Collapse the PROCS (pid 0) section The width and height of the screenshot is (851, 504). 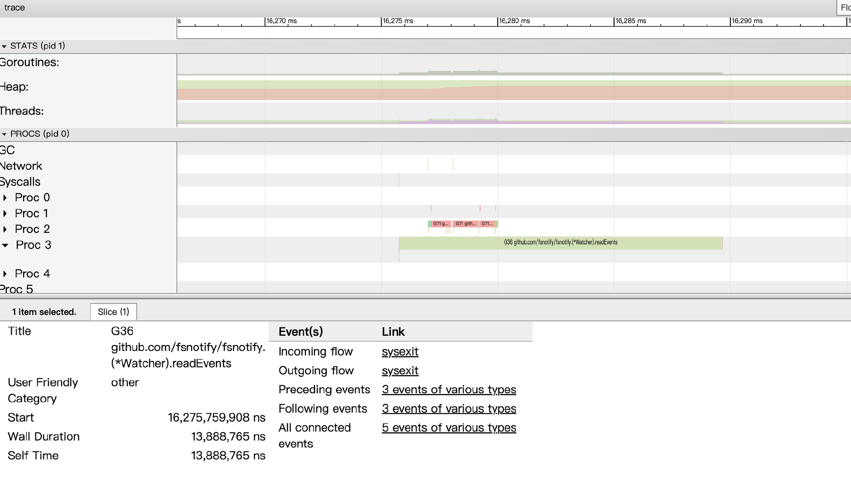(4, 134)
